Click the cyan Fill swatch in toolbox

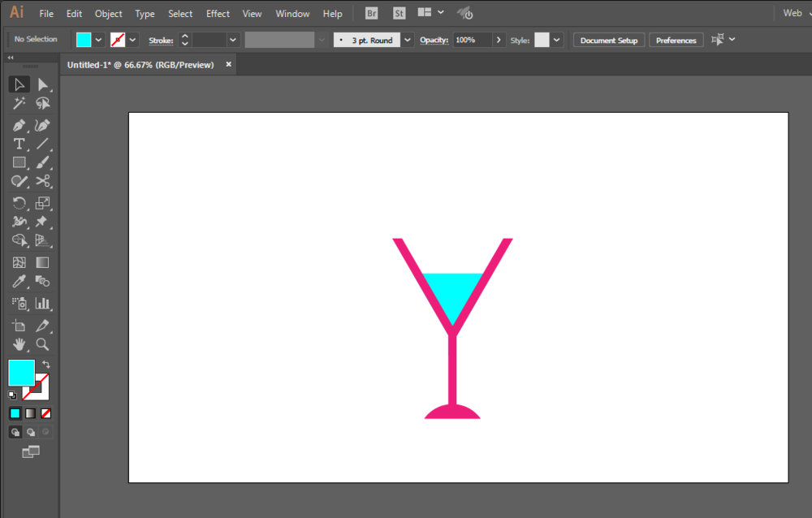(21, 373)
